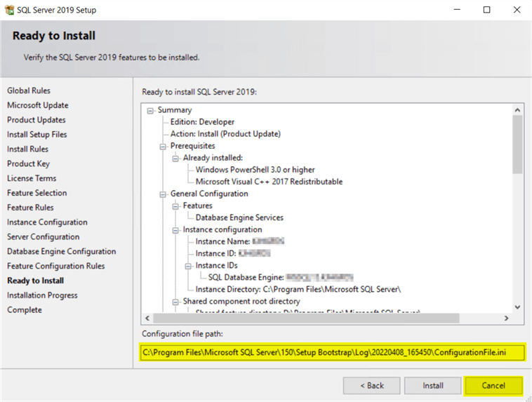This screenshot has width=532, height=402.
Task: Click the General Configuration label
Action: [x=209, y=194]
